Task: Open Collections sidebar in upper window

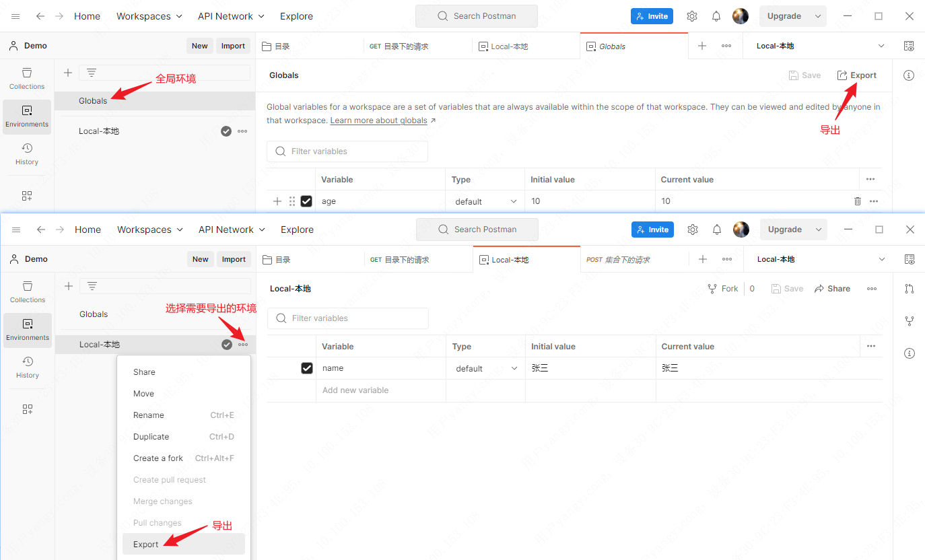Action: pos(27,78)
